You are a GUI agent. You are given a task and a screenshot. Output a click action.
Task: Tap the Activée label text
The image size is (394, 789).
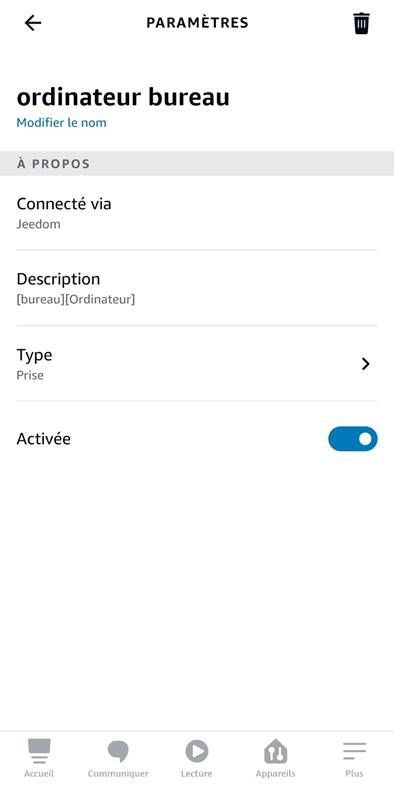tap(44, 439)
